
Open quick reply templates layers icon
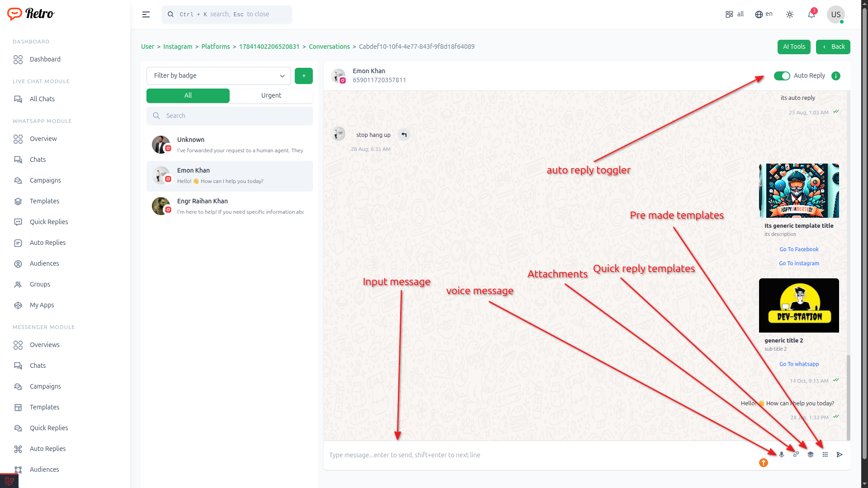point(811,455)
